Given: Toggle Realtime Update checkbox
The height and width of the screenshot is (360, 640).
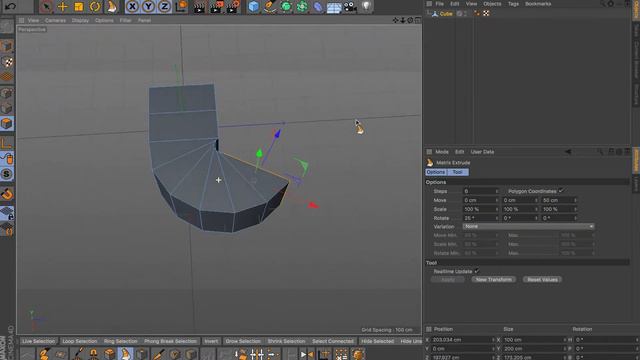Looking at the screenshot, I should [476, 271].
